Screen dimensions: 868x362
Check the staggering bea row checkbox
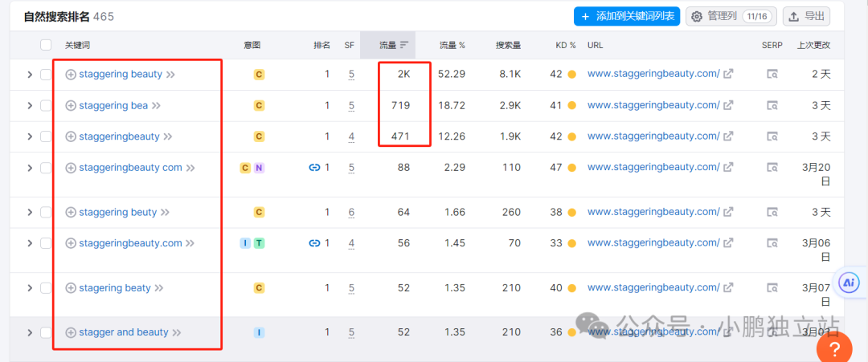[46, 105]
